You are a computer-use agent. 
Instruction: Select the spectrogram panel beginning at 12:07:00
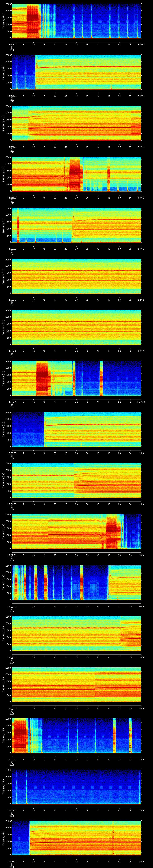pos(76,786)
